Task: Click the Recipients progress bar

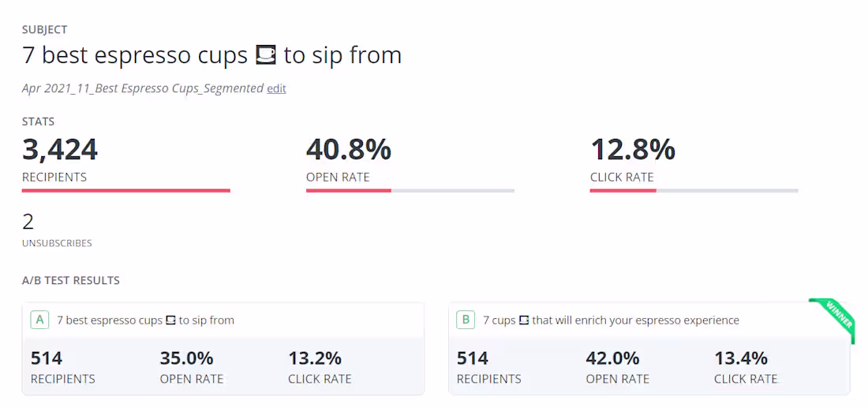Action: coord(126,190)
